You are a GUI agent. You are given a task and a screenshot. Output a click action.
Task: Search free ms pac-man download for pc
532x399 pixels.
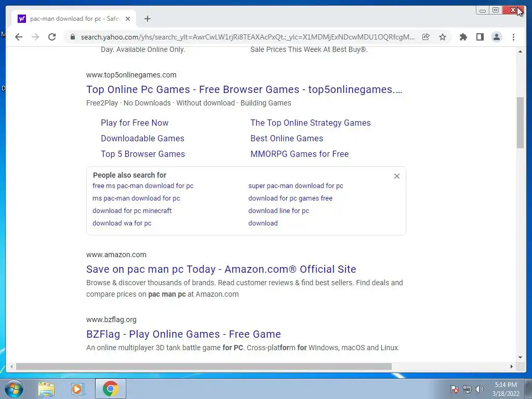[143, 186]
